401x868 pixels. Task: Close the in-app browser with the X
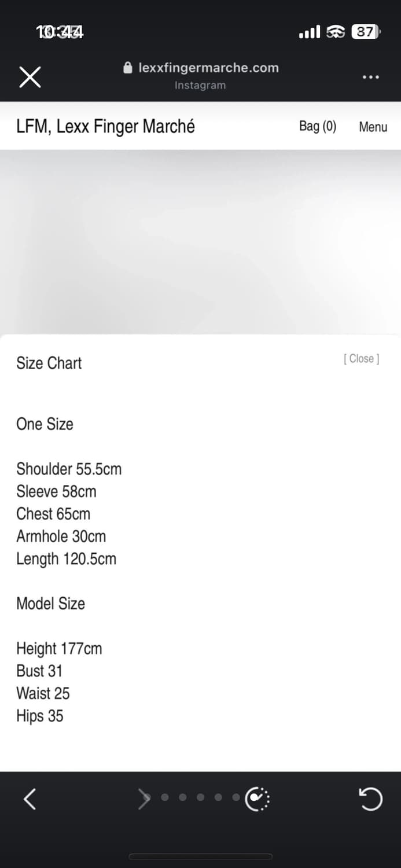coord(30,77)
